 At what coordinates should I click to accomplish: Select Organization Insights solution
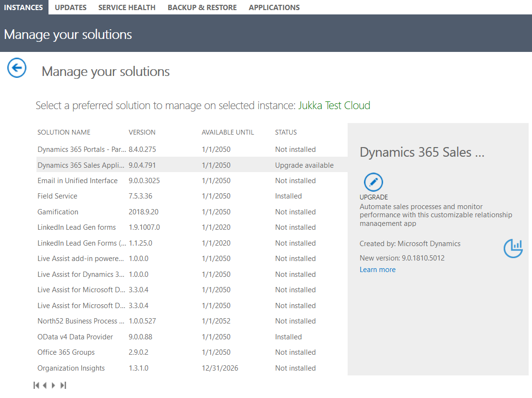click(x=192, y=368)
